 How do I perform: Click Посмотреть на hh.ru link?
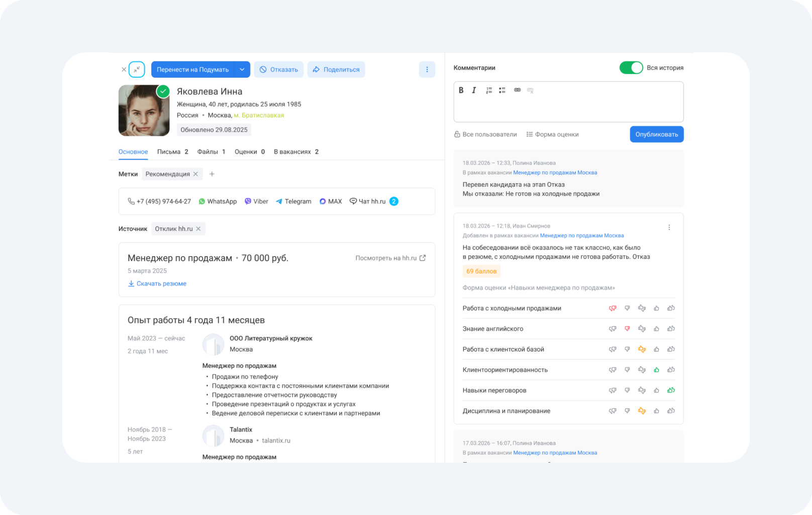click(x=390, y=258)
